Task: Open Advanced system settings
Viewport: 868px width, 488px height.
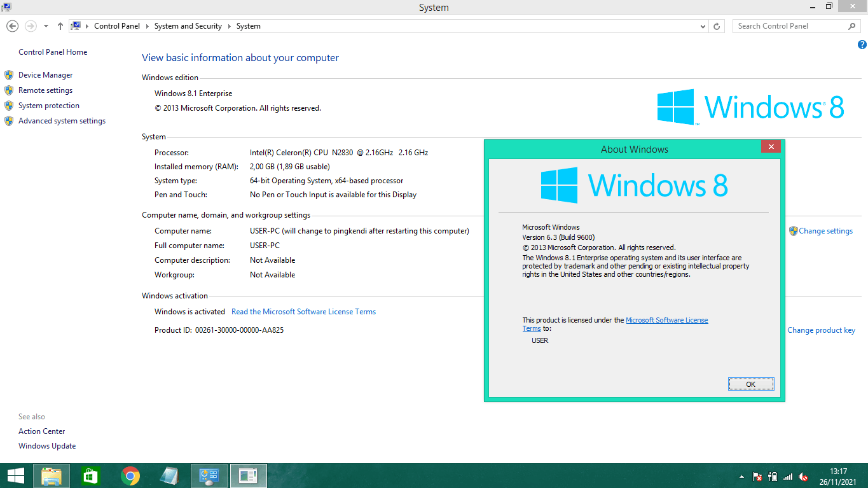Action: (62, 121)
